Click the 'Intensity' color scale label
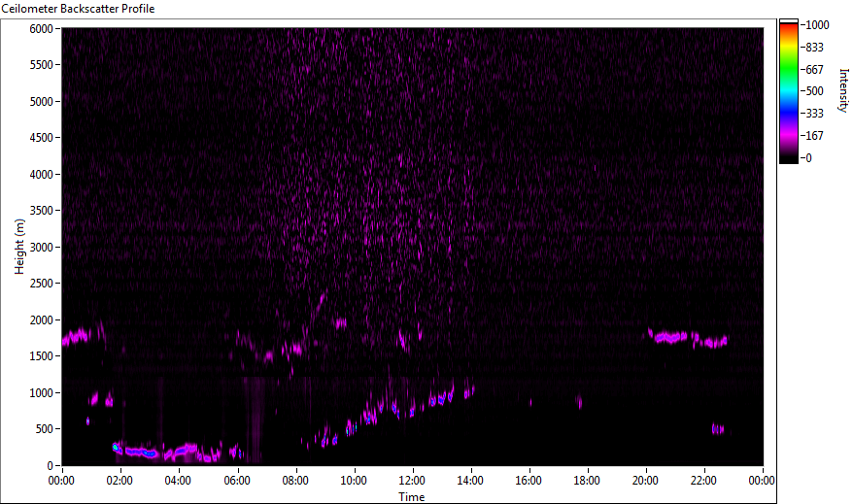This screenshot has height=504, width=853. click(x=843, y=90)
